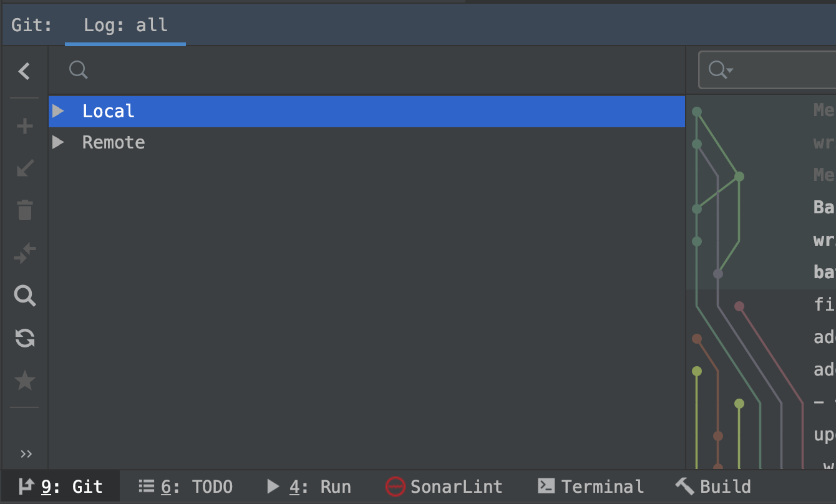Click the checkout arrow icon in branch toolbar
Viewport: 836px width, 504px height.
tap(24, 168)
